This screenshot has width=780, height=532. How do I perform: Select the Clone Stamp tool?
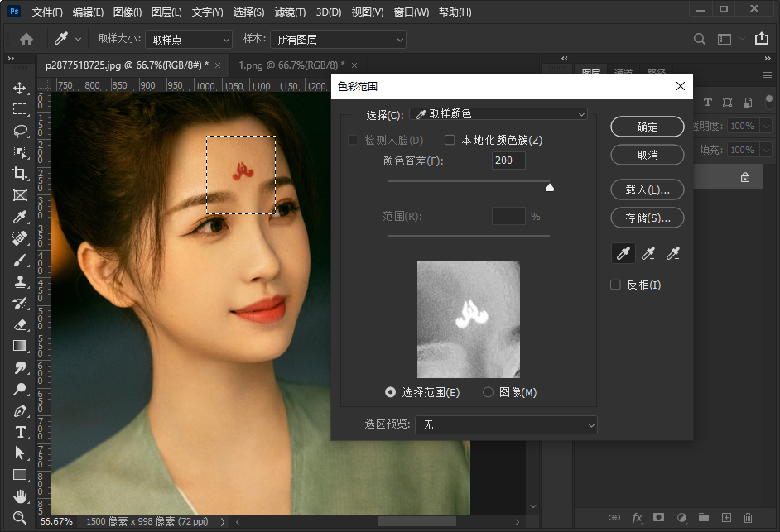pyautogui.click(x=19, y=281)
